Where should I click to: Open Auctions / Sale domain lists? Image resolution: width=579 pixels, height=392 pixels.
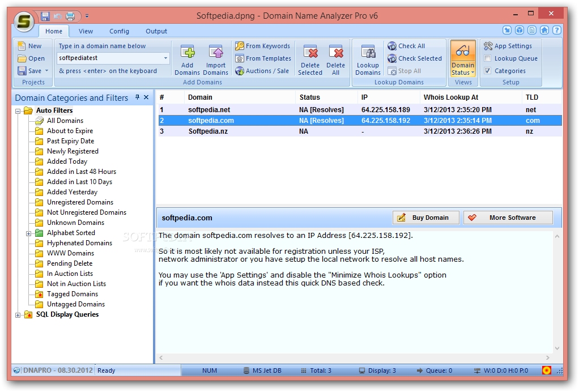pos(262,71)
